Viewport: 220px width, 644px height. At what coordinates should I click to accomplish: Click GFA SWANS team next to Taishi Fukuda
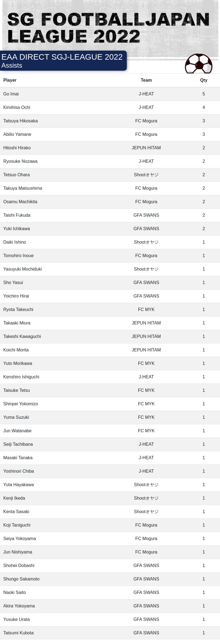click(146, 215)
